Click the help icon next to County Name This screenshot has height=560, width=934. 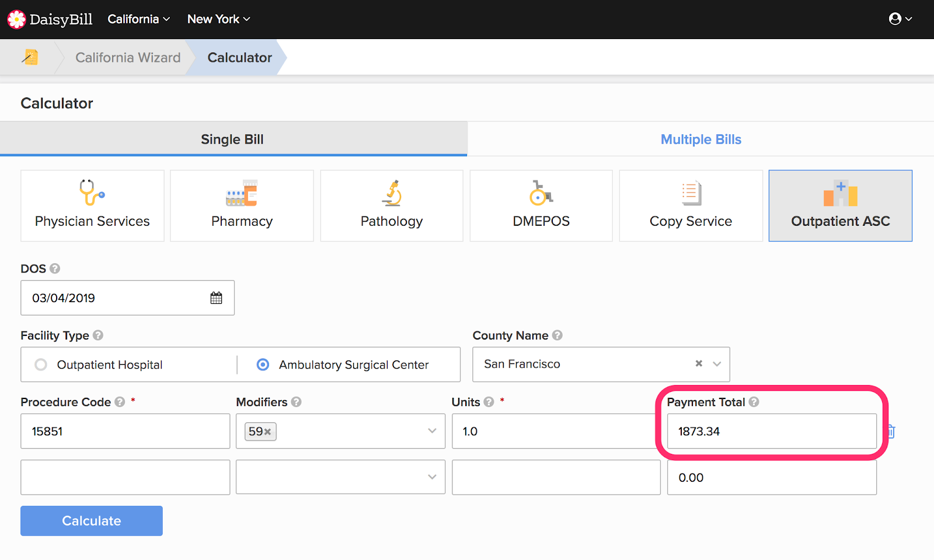coord(557,335)
